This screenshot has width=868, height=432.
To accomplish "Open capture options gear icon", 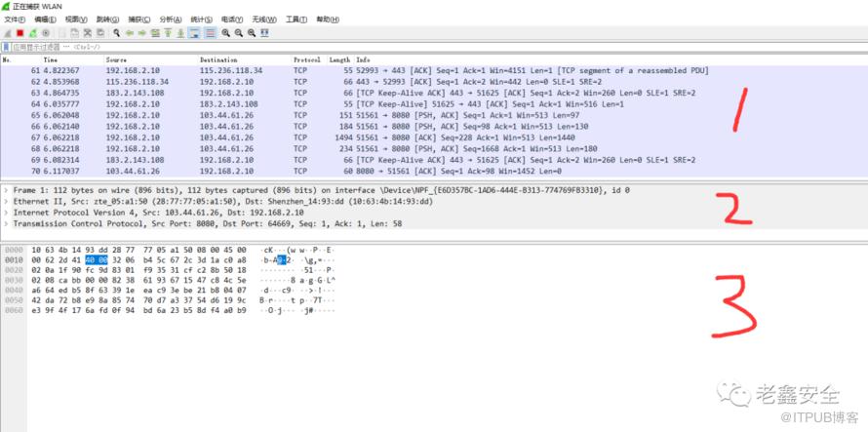I will [46, 33].
